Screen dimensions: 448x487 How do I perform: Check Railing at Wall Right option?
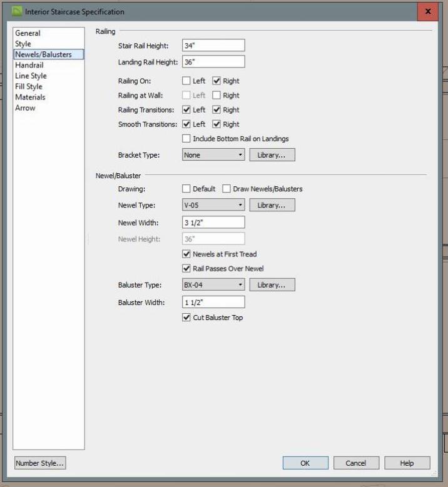pos(216,96)
